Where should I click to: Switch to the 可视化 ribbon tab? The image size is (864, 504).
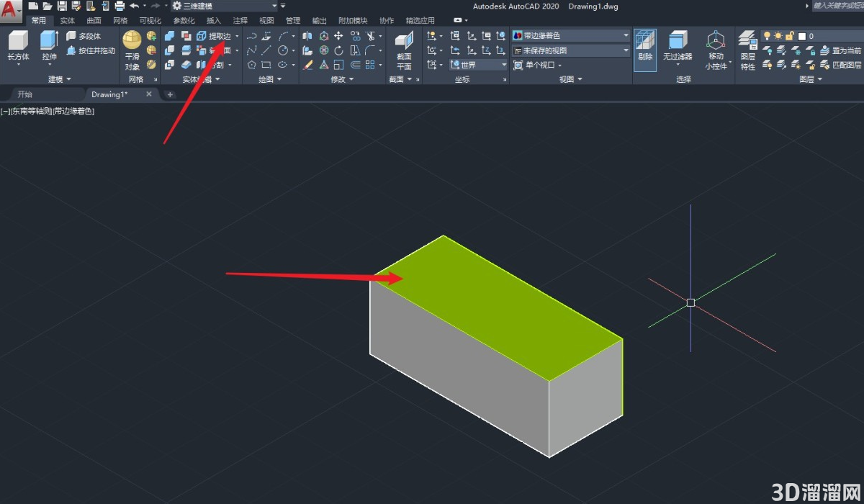pos(150,21)
